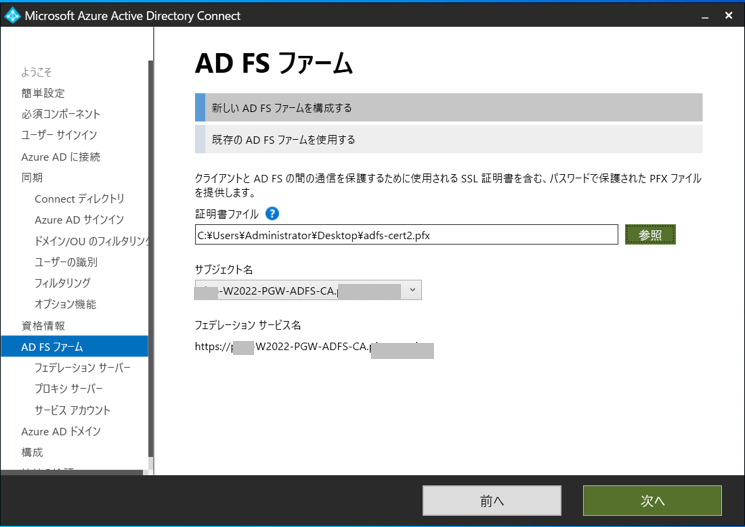
Task: Select 同期 in the sidebar
Action: [x=32, y=178]
